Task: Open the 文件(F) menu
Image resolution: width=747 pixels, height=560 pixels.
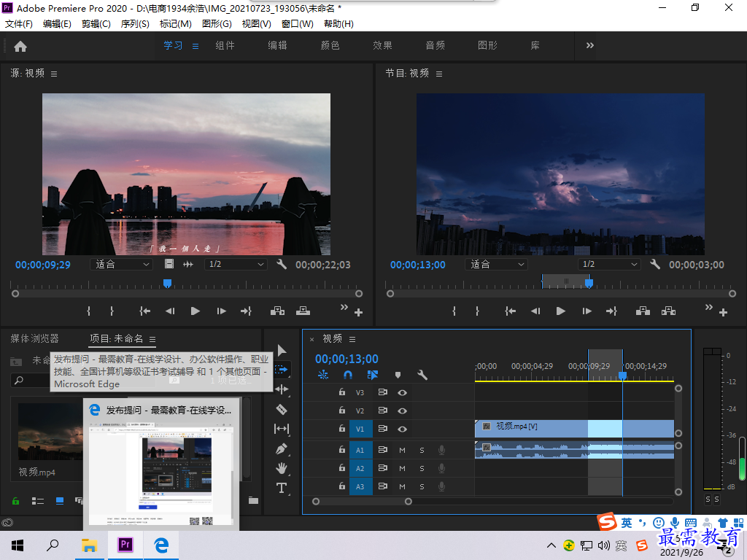Action: coord(18,24)
